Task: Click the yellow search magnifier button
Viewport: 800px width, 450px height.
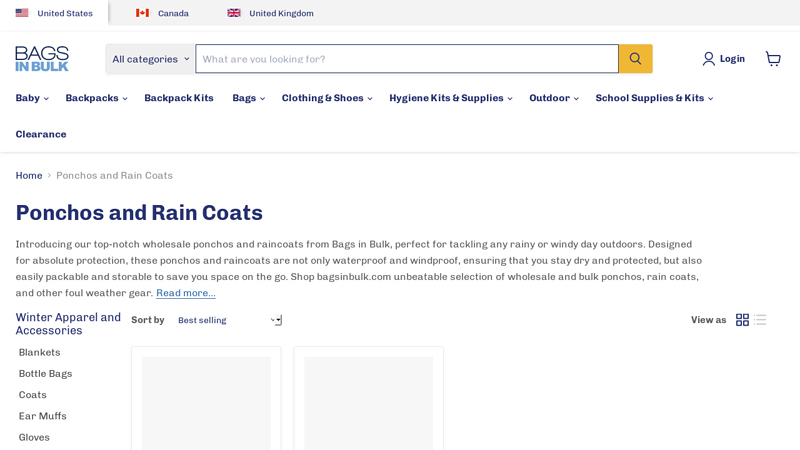Action: point(635,59)
